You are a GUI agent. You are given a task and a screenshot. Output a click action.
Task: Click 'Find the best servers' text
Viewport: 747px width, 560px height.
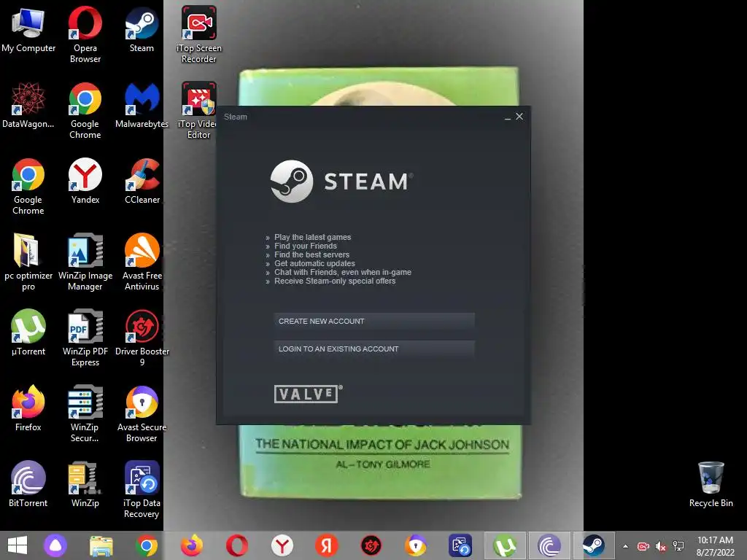(311, 254)
